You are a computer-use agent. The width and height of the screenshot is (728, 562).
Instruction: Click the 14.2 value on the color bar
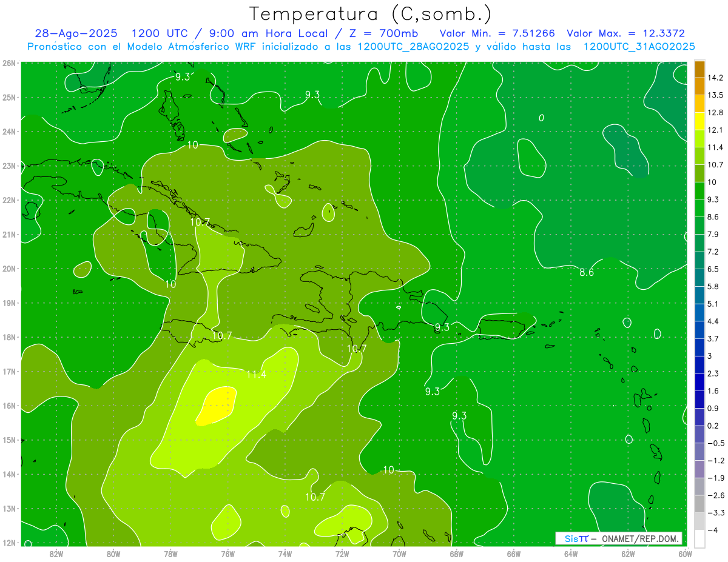pos(715,78)
